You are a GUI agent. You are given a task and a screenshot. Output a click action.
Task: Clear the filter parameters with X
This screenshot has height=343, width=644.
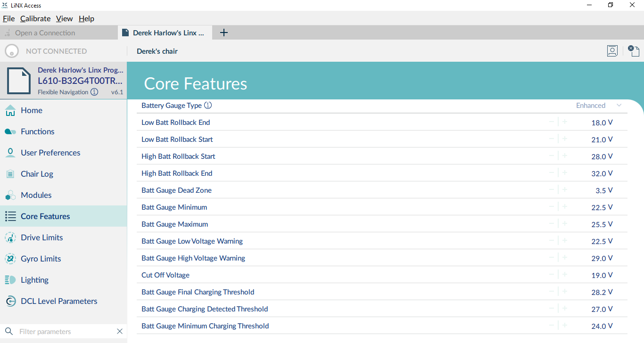(x=120, y=332)
